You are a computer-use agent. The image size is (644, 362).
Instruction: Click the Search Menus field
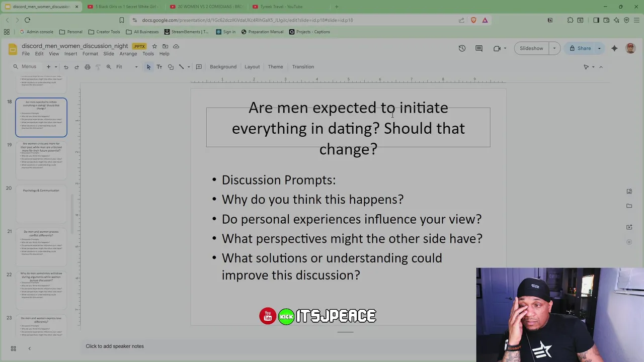[25, 67]
